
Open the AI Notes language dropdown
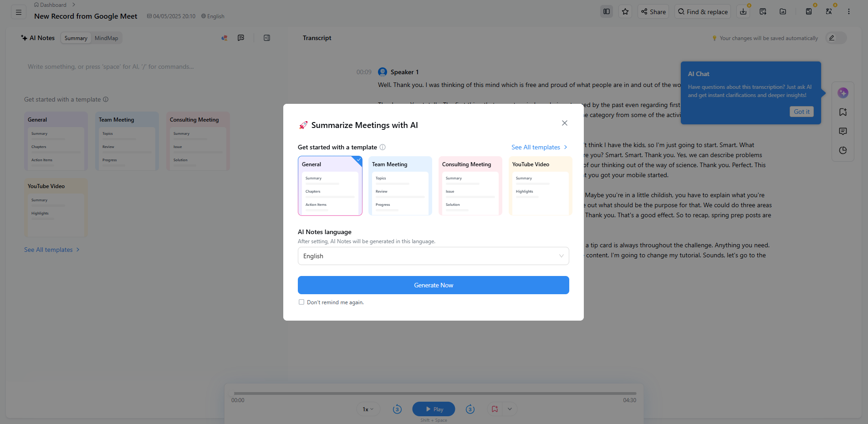tap(433, 256)
